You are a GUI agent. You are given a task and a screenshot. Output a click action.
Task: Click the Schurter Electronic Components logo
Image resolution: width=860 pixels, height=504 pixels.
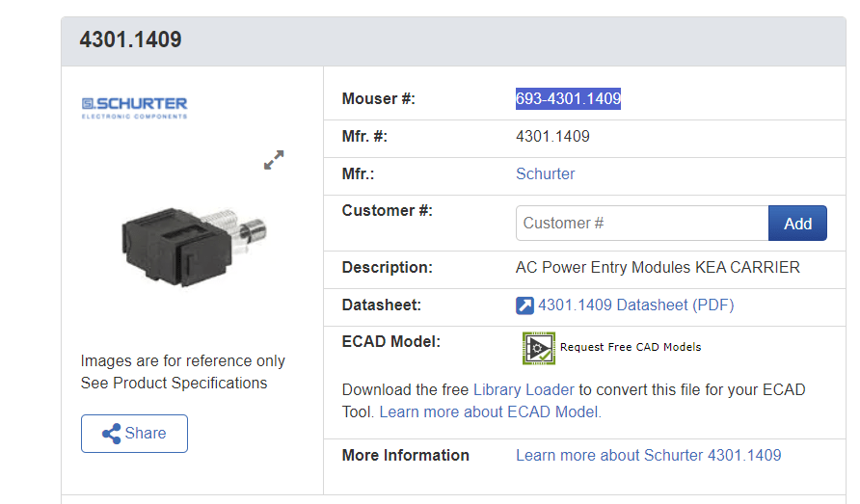(x=134, y=108)
